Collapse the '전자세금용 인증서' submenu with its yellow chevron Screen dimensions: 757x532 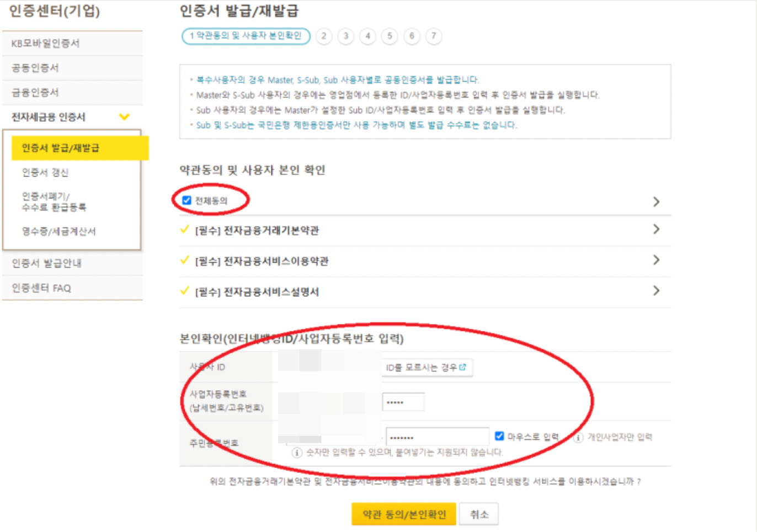coord(125,117)
